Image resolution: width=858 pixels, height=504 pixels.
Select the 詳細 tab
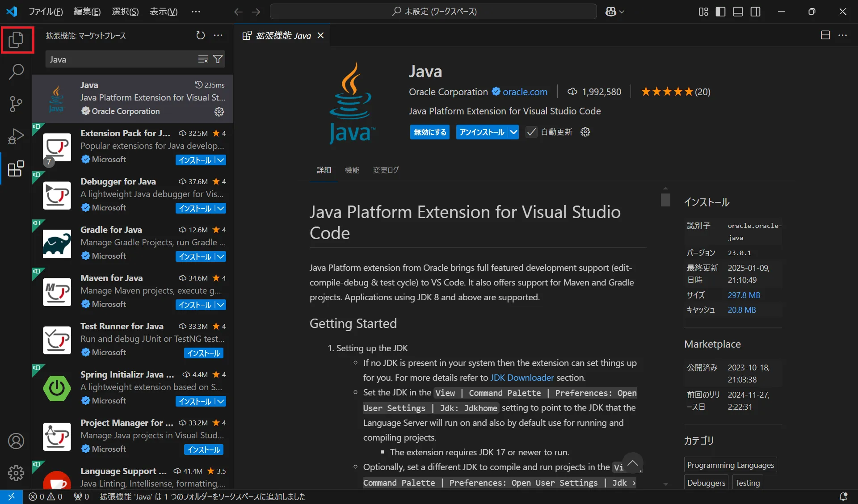tap(324, 170)
